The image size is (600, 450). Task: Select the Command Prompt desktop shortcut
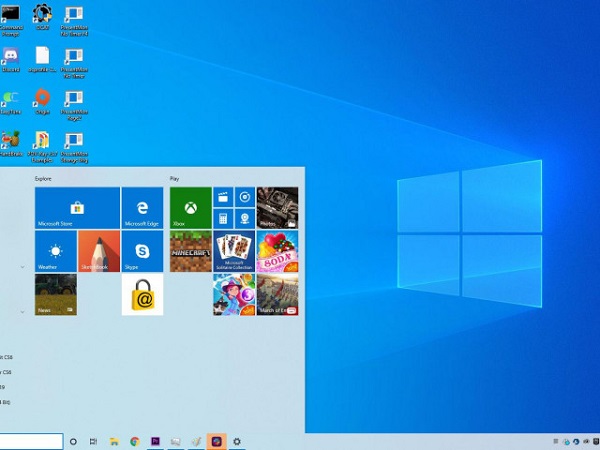[x=11, y=21]
